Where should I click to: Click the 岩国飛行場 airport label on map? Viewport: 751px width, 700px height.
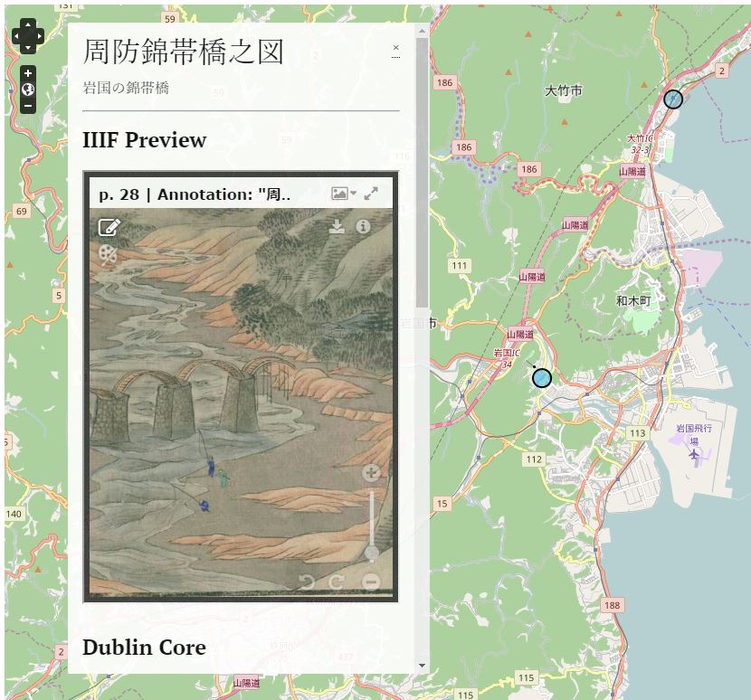[x=693, y=434]
